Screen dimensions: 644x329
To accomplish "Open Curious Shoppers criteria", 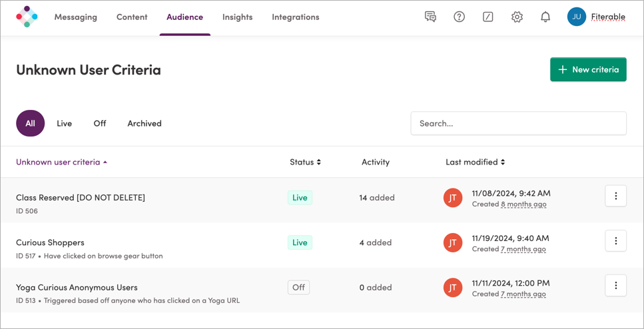I will pyautogui.click(x=50, y=242).
